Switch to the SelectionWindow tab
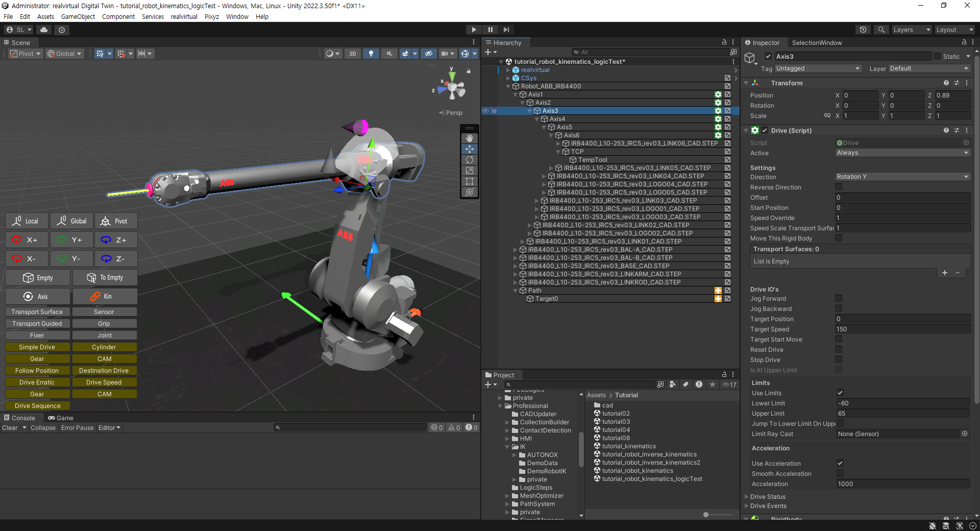Image resolution: width=980 pixels, height=531 pixels. click(817, 42)
